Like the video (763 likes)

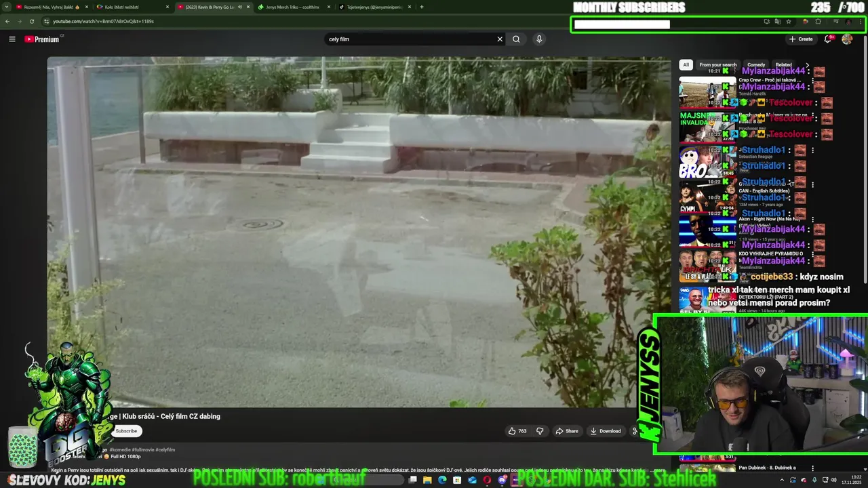517,431
